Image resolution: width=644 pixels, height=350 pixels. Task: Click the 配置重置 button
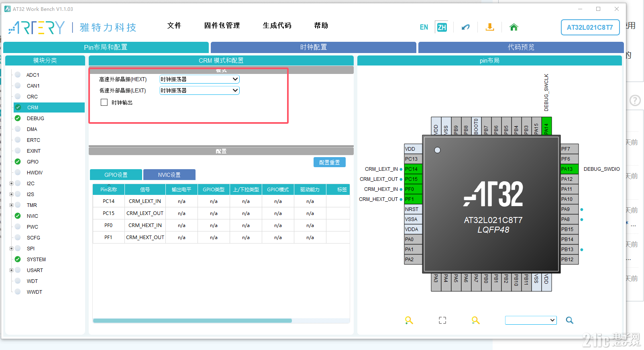click(x=330, y=162)
